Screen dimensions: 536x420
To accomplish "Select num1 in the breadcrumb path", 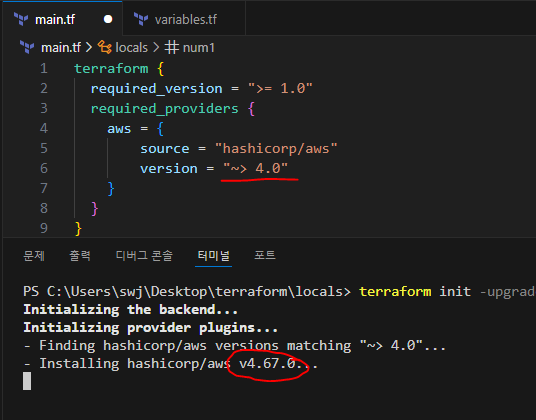I will tap(199, 48).
